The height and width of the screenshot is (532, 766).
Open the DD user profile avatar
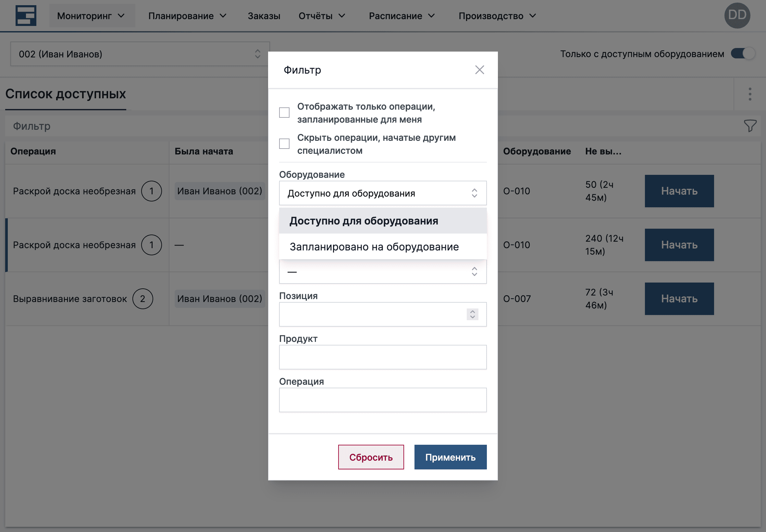tap(737, 15)
